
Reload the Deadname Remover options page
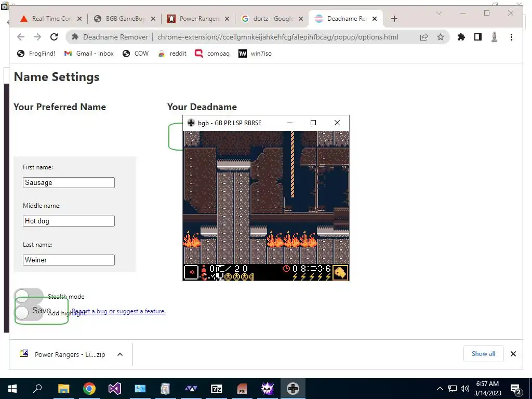coord(54,37)
